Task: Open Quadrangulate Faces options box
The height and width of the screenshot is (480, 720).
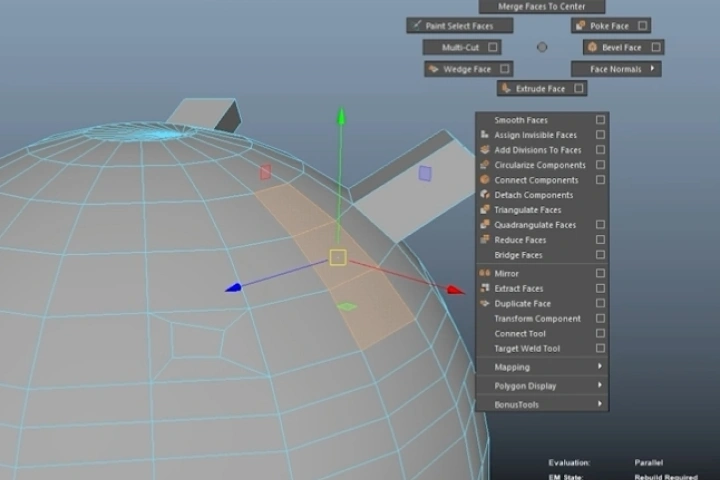Action: click(x=600, y=224)
